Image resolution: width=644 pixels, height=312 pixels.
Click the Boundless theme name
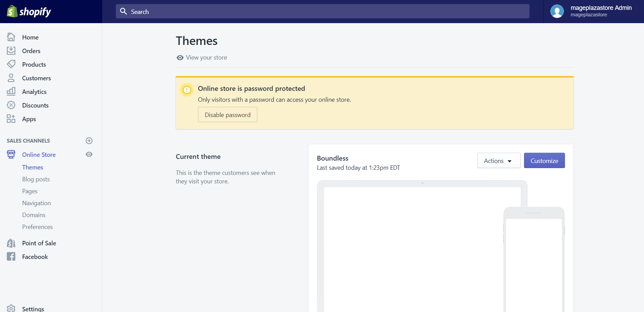point(333,158)
